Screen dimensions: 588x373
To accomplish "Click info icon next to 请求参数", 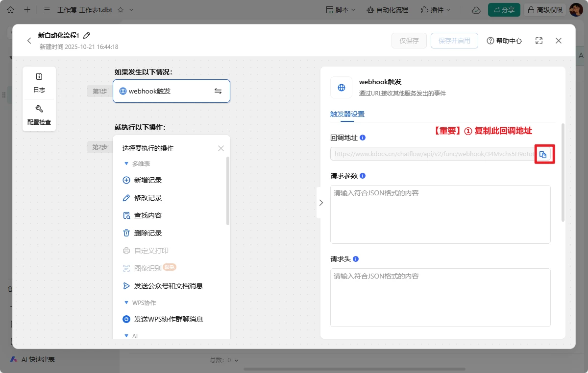I will pos(363,176).
